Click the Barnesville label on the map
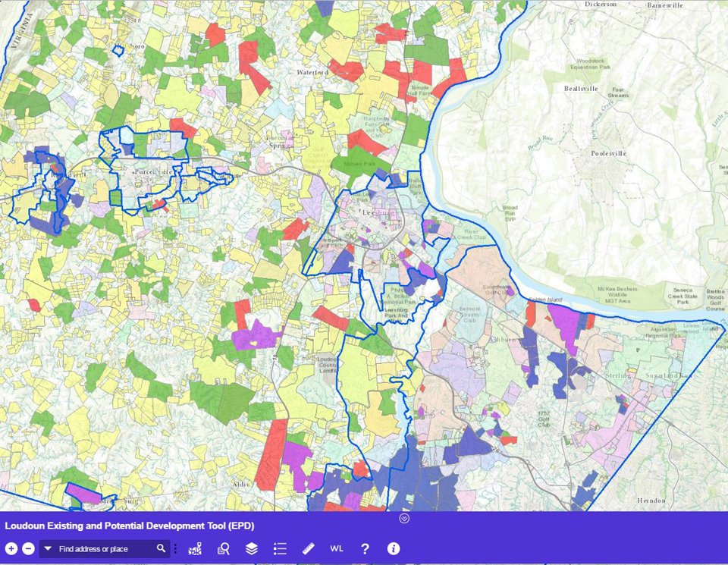This screenshot has width=728, height=565. tap(665, 5)
